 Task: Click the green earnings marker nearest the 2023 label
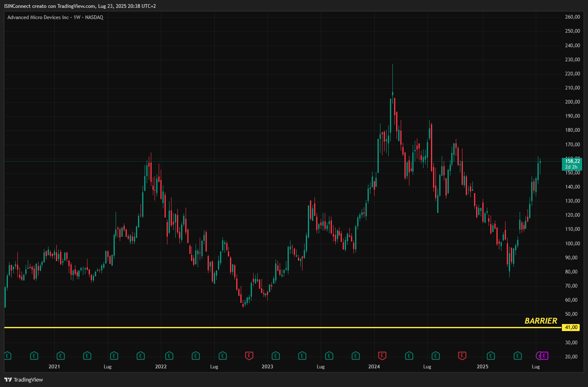point(276,356)
